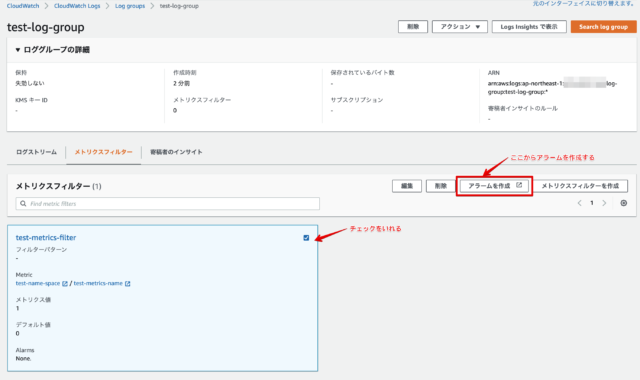The width and height of the screenshot is (640, 380).
Task: Click the メトリクスフィルター count value 0
Action: click(x=175, y=110)
